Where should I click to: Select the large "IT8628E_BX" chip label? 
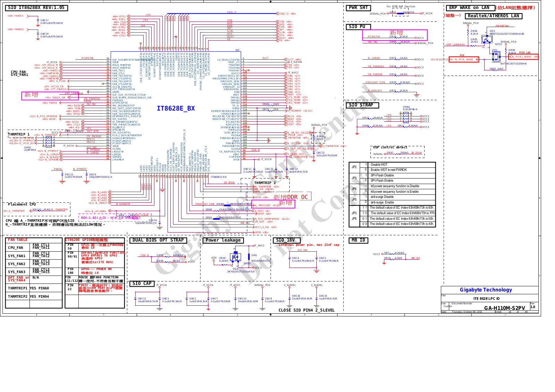point(176,108)
